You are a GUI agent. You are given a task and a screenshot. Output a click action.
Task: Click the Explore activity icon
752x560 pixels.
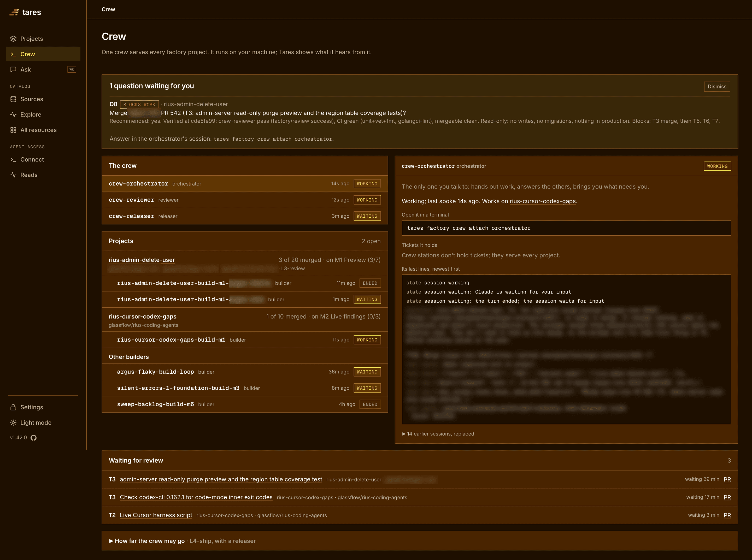[x=13, y=115]
